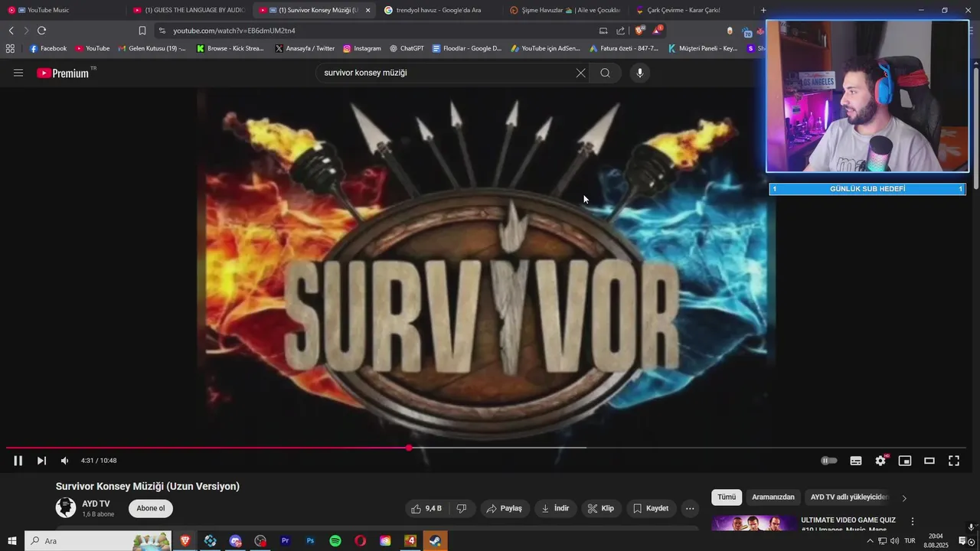Select the Tümü filter chip
Image resolution: width=980 pixels, height=551 pixels.
click(727, 497)
